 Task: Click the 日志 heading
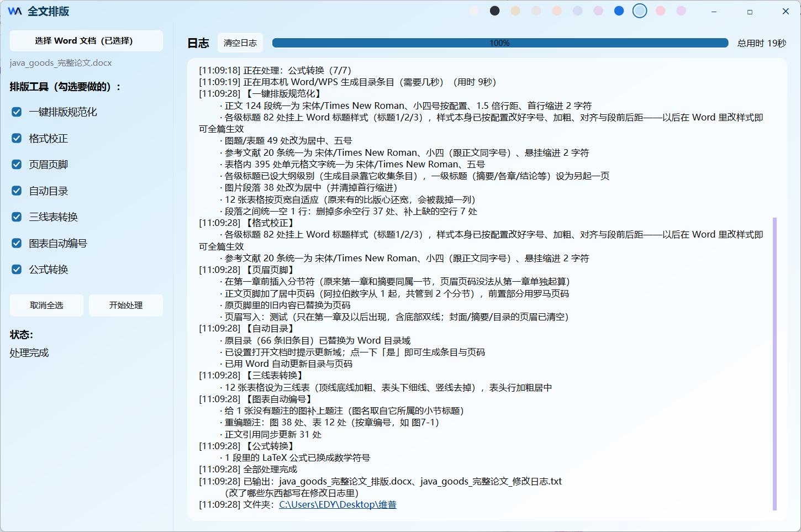point(198,43)
